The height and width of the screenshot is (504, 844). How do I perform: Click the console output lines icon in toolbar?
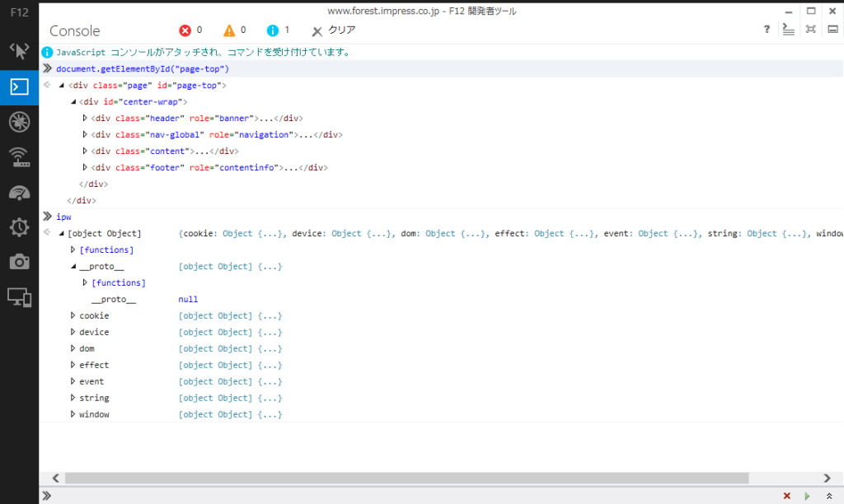tap(789, 29)
